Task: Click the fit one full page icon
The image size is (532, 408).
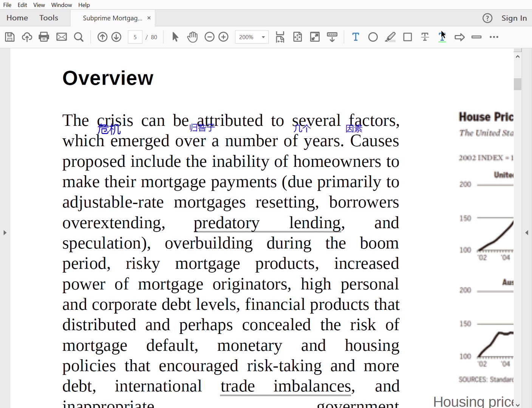Action: tap(298, 37)
